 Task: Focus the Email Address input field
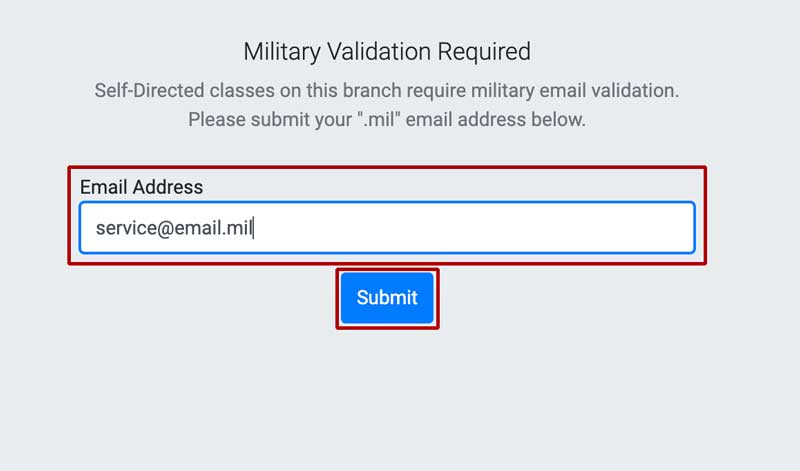pyautogui.click(x=386, y=228)
